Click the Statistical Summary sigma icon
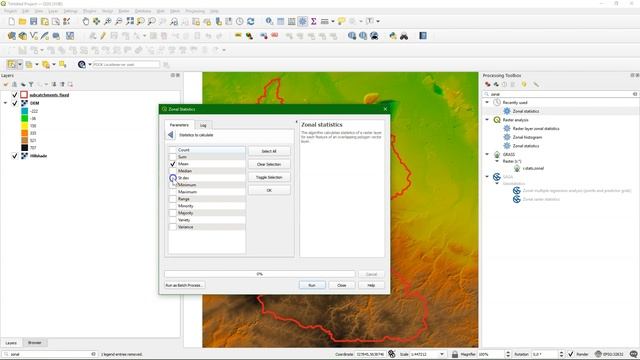The height and width of the screenshot is (360, 640). [313, 21]
